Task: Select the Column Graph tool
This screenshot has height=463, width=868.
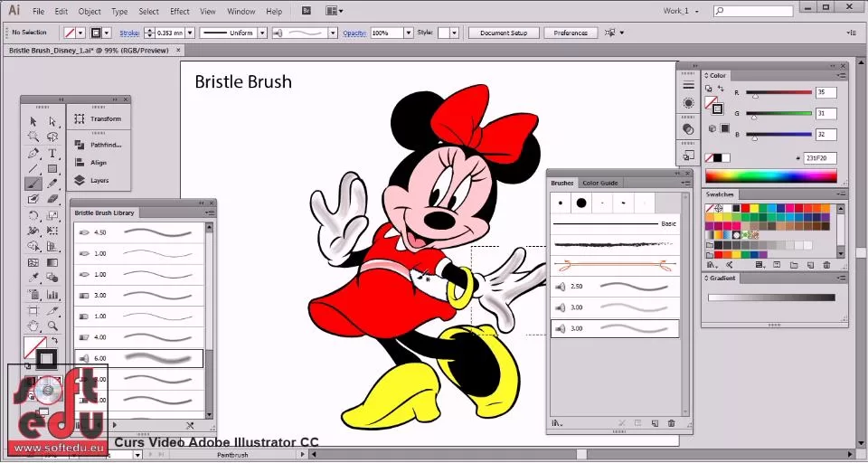Action: pyautogui.click(x=52, y=295)
